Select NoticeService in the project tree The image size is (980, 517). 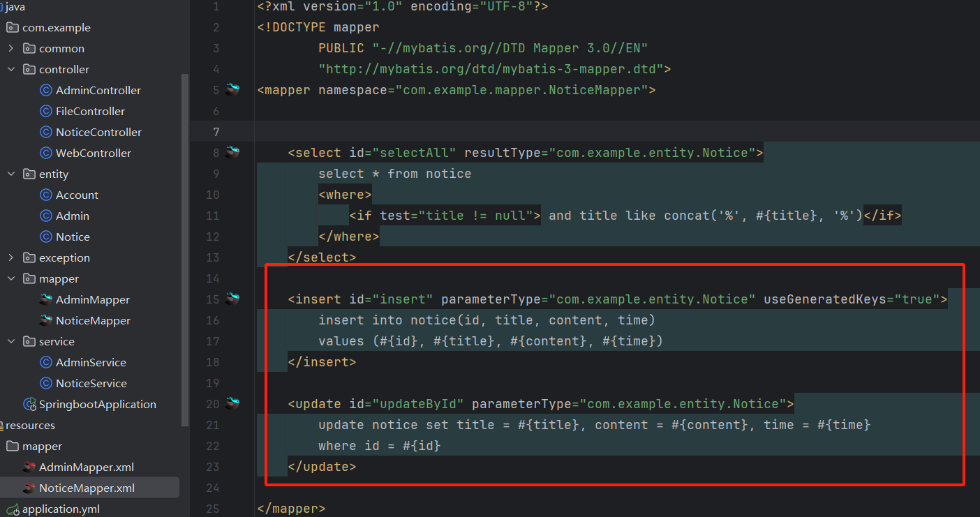[91, 383]
